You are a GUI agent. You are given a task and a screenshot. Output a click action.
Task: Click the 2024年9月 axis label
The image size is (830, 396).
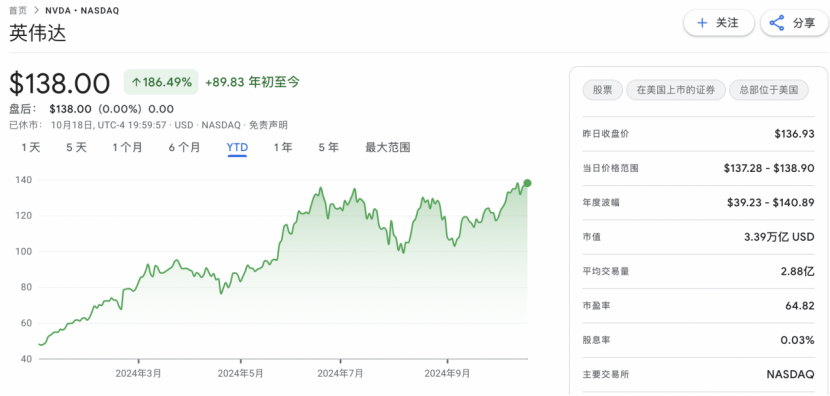447,373
